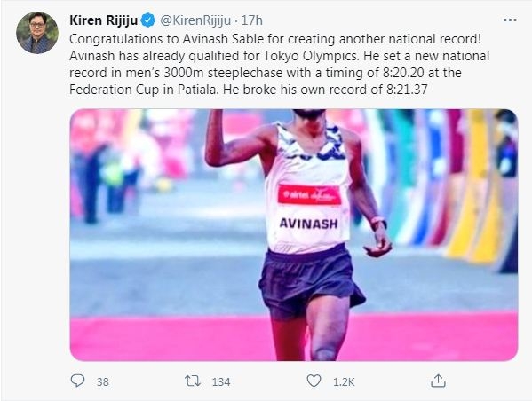Click the reply speech bubble icon
532x401 pixels.
(x=77, y=381)
